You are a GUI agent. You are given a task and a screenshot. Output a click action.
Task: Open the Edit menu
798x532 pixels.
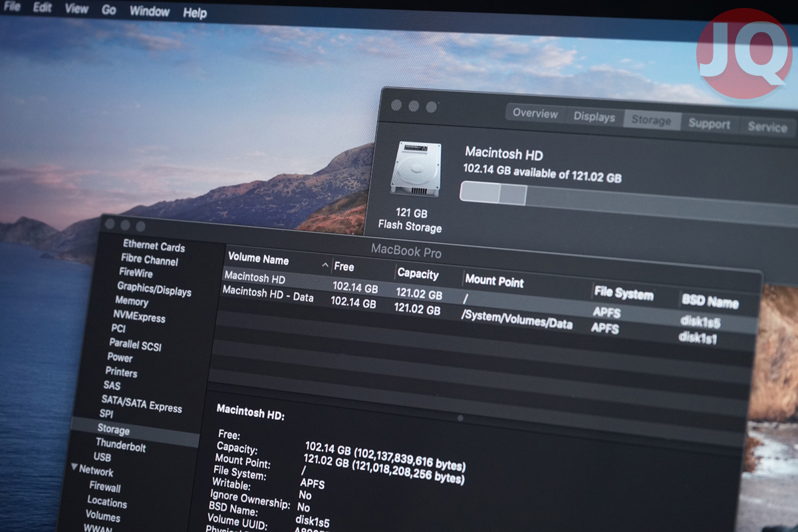tap(43, 7)
